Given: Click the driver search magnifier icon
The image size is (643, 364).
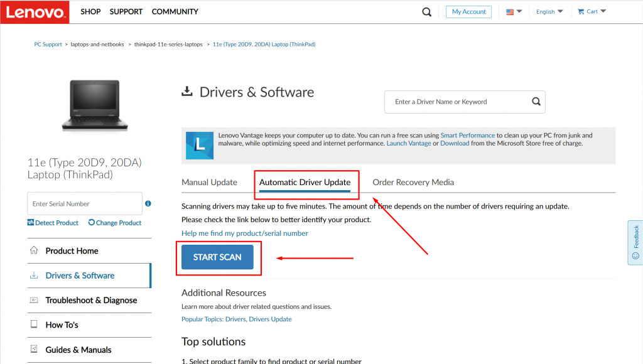Looking at the screenshot, I should point(536,101).
